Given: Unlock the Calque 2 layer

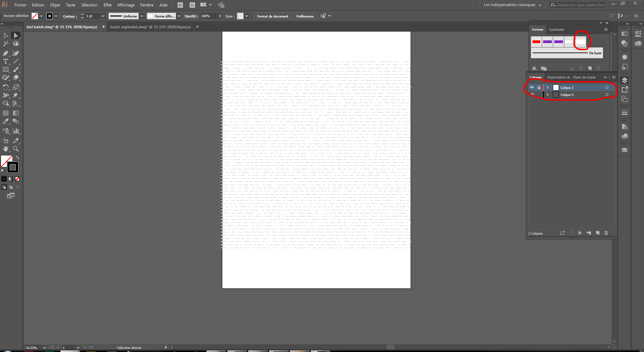Looking at the screenshot, I should (x=539, y=87).
